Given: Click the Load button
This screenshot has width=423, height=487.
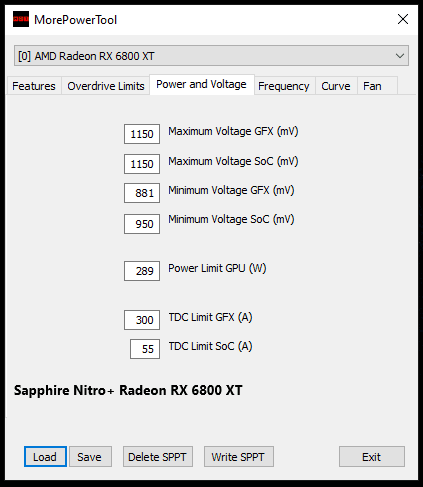Looking at the screenshot, I should click(45, 457).
